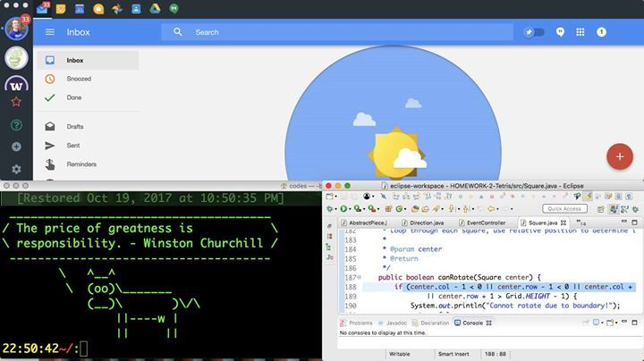
Task: Toggle the pinned items switch in Inbox
Action: 534,32
